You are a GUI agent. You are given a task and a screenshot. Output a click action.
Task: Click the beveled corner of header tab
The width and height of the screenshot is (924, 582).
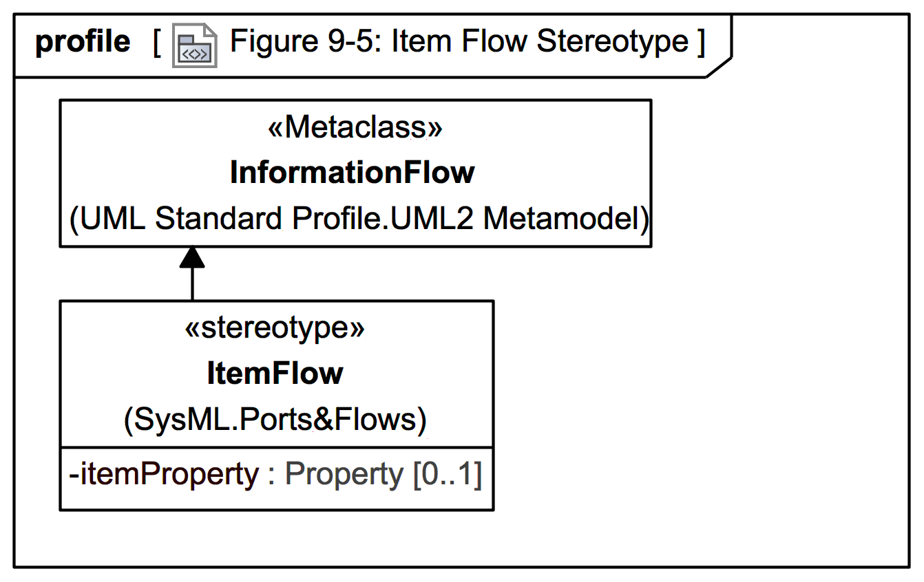[720, 68]
